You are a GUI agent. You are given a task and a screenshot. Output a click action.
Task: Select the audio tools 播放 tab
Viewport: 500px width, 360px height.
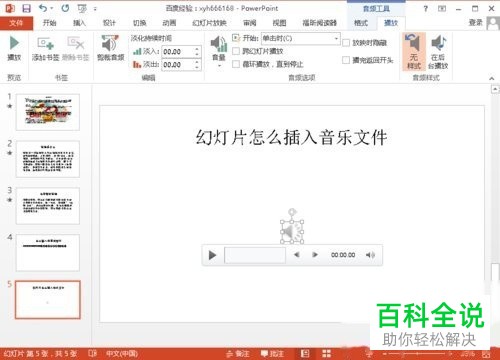point(391,23)
